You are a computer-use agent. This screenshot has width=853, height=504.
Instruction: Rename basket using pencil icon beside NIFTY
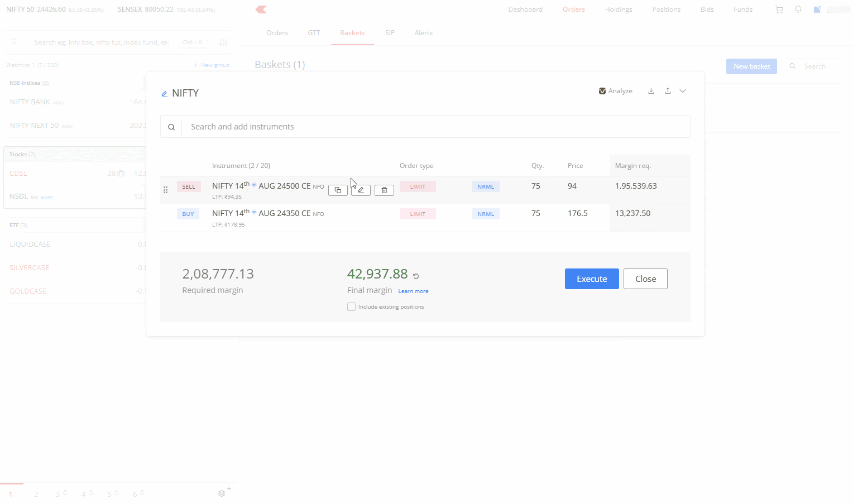click(x=164, y=94)
